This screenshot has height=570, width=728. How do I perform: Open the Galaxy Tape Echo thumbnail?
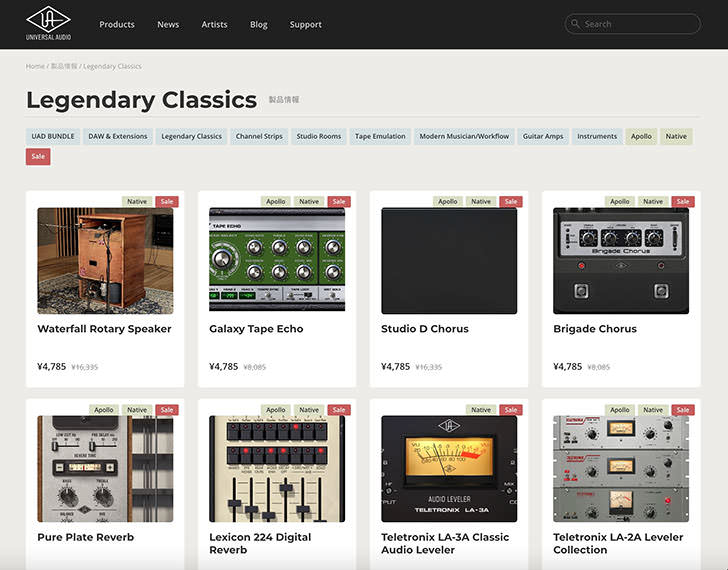coord(277,259)
